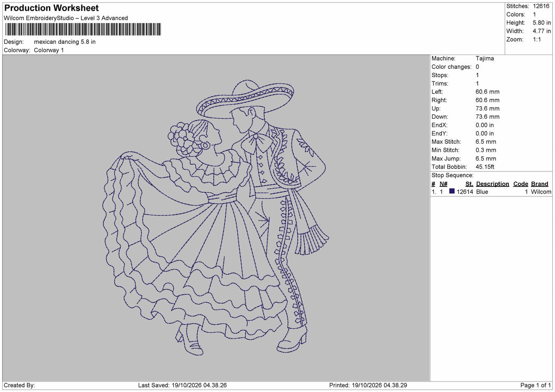The height and width of the screenshot is (392, 555).
Task: Click the 'Production Worksheet' title
Action: pyautogui.click(x=52, y=8)
